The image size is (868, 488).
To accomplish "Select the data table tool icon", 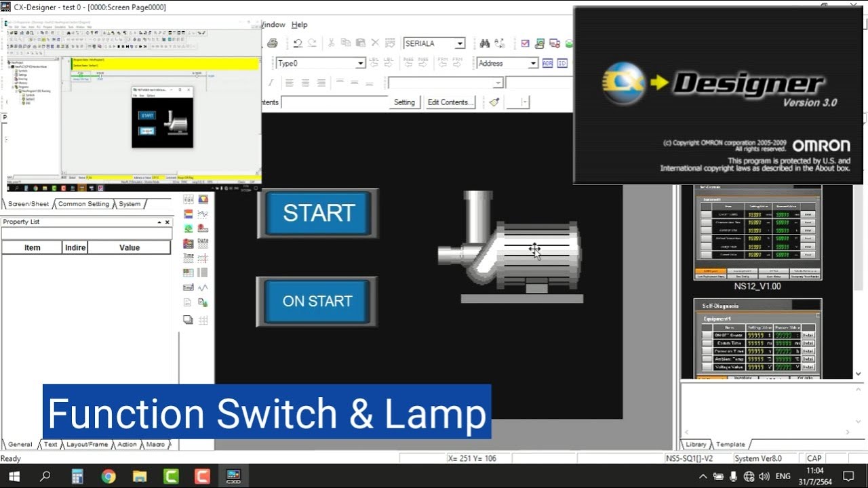I will click(x=189, y=273).
